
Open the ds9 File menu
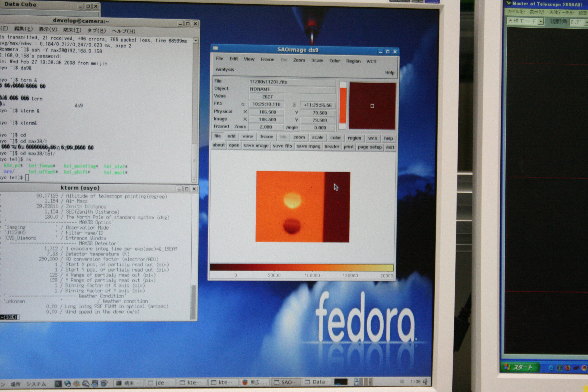coord(219,59)
